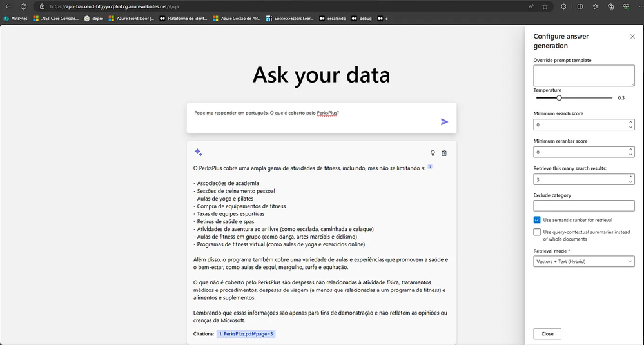This screenshot has width=644, height=345.
Task: Open the browser extensions icon
Action: [563, 6]
